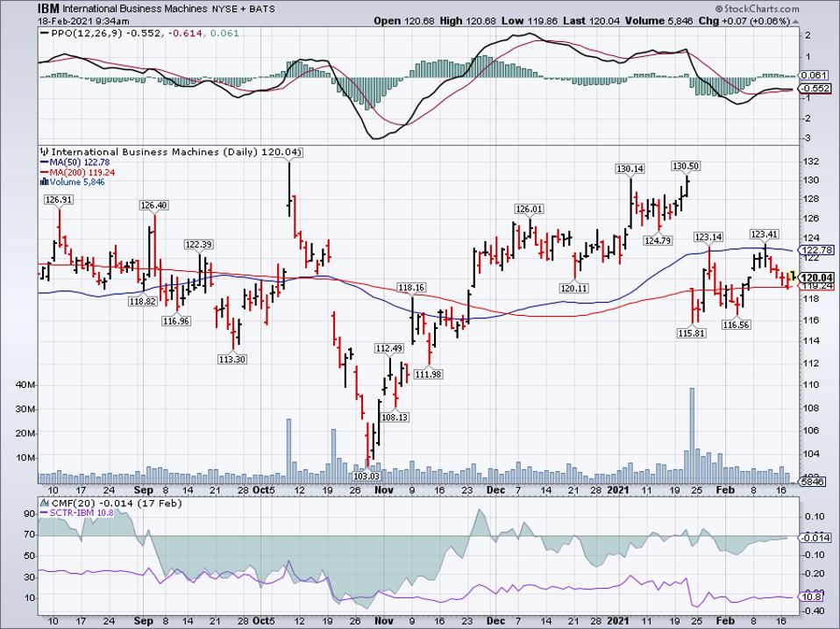Image resolution: width=840 pixels, height=629 pixels.
Task: Click the 112.49 price annotation
Action: pos(389,349)
